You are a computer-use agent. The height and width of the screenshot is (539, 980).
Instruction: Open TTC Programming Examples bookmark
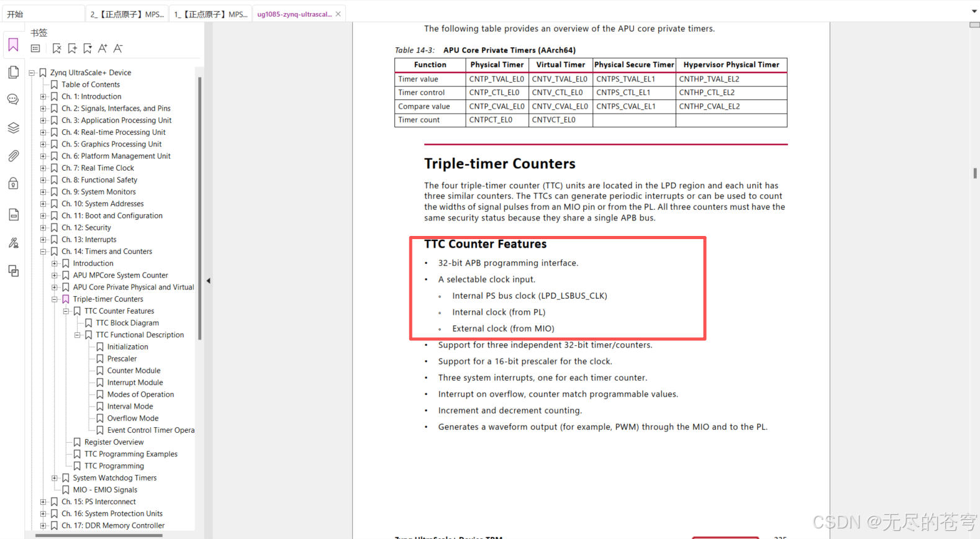pyautogui.click(x=130, y=454)
